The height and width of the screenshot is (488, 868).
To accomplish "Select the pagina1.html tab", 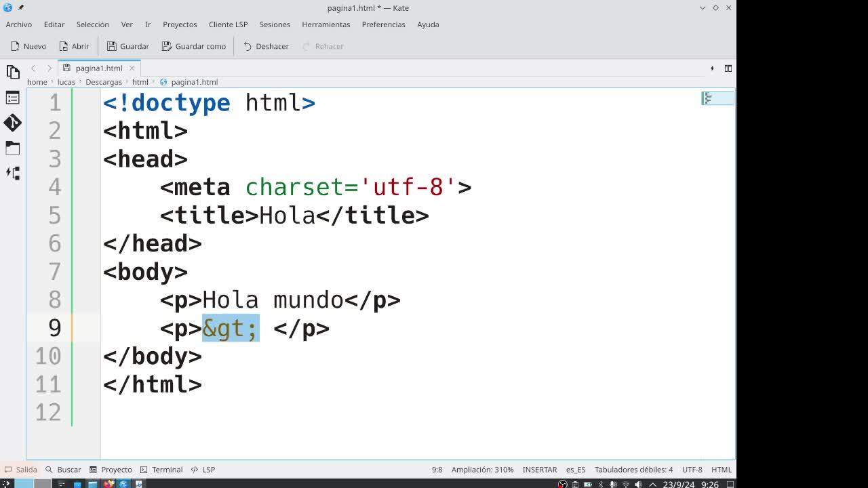I will point(98,68).
